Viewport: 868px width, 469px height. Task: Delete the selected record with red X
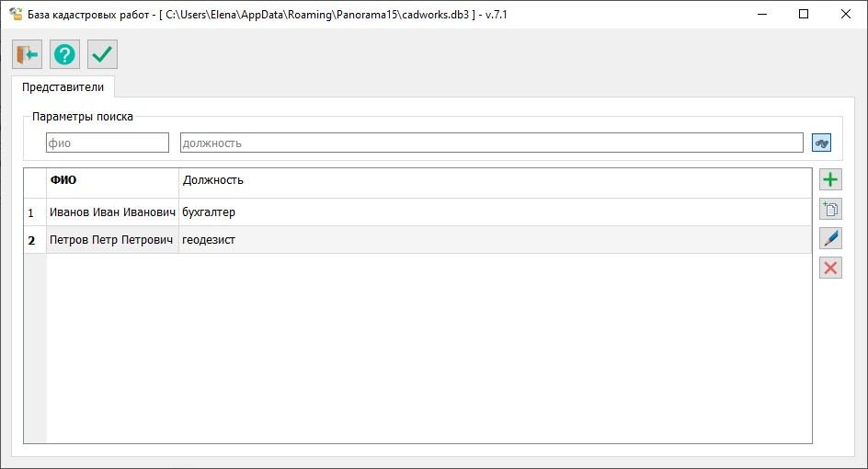pyautogui.click(x=830, y=268)
